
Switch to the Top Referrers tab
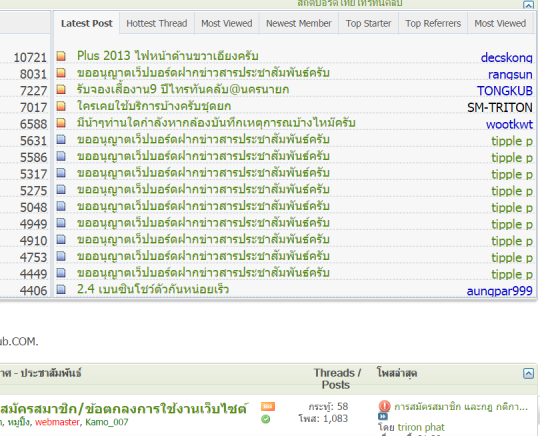click(x=433, y=23)
